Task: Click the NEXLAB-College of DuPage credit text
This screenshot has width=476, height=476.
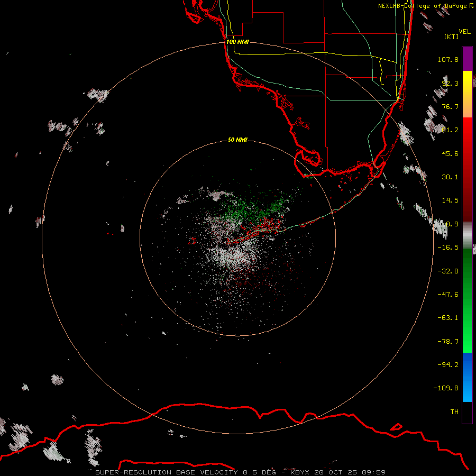Action: click(425, 6)
